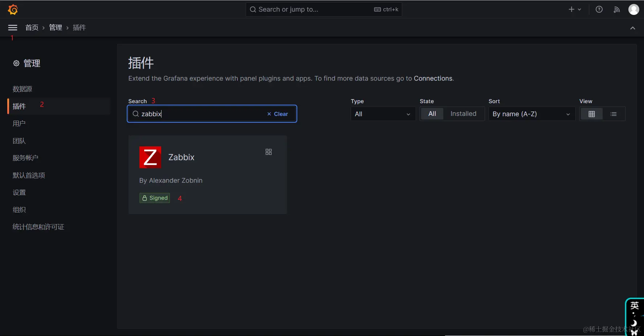644x336 pixels.
Task: Open 组织 in the sidebar
Action: [x=19, y=210]
